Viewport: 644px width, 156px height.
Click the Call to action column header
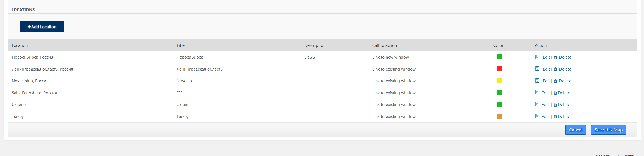pos(384,45)
